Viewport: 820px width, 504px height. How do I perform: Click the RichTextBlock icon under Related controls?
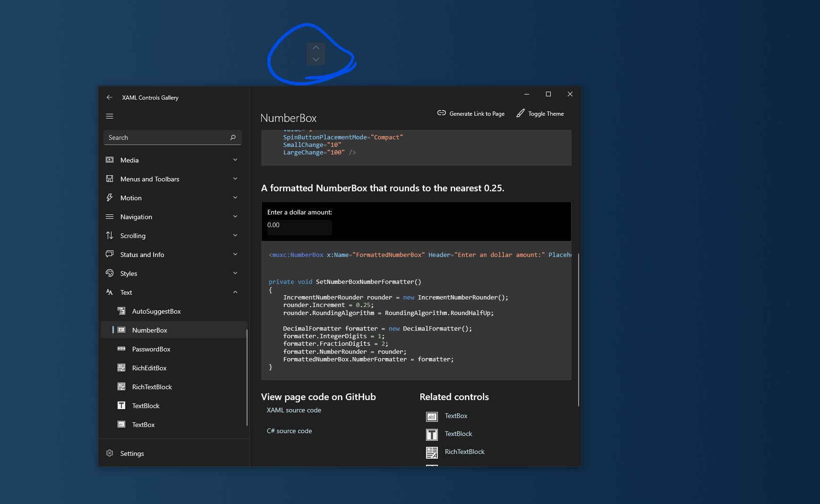(x=431, y=452)
